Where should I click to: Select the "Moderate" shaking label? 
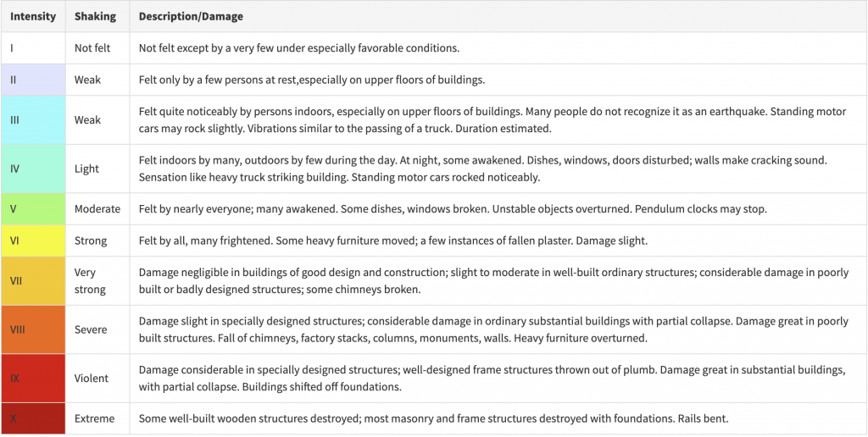click(x=97, y=208)
